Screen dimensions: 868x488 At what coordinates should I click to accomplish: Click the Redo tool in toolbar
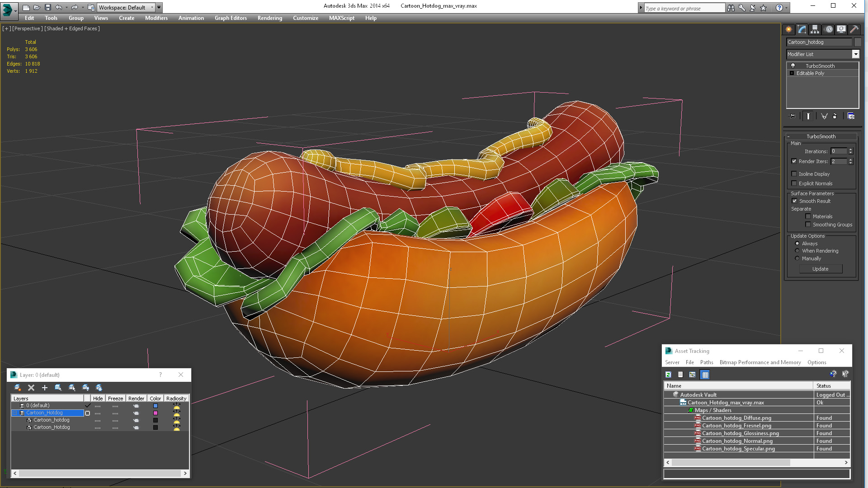tap(75, 7)
